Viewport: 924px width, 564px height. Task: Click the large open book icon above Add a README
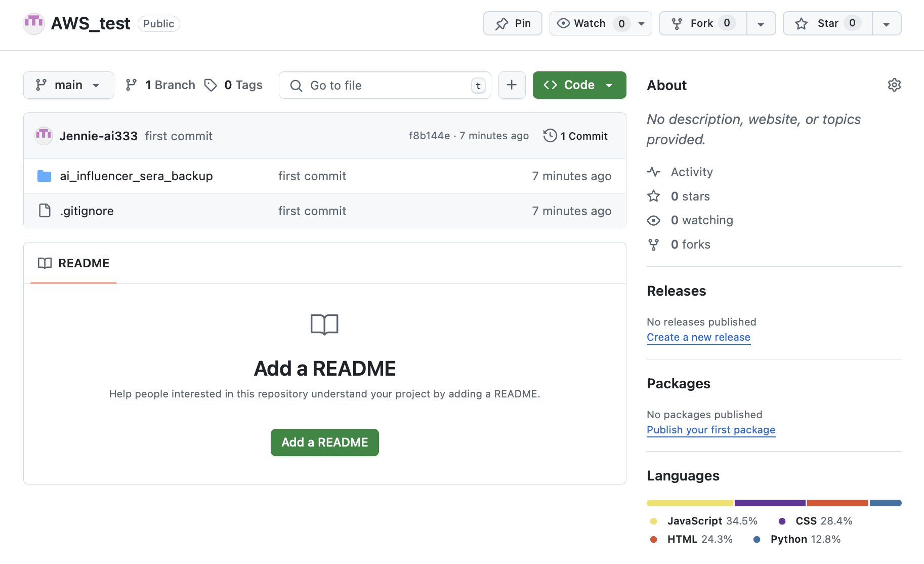click(324, 325)
